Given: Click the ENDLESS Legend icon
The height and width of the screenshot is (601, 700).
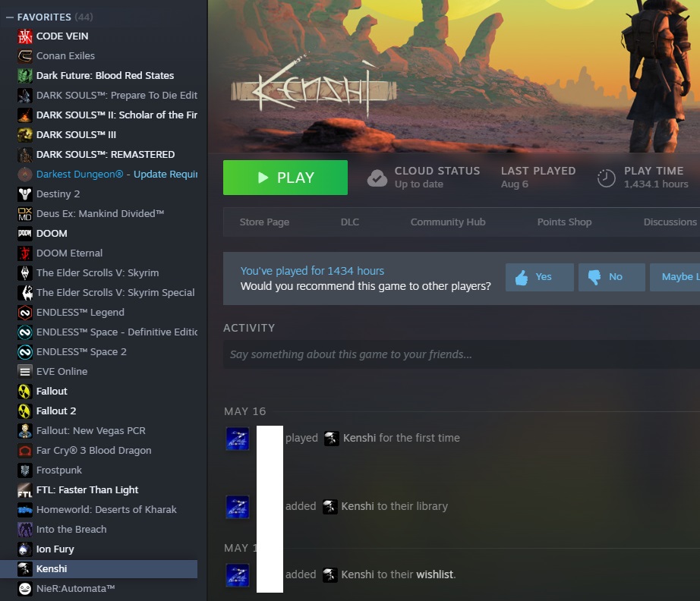Looking at the screenshot, I should click(25, 313).
